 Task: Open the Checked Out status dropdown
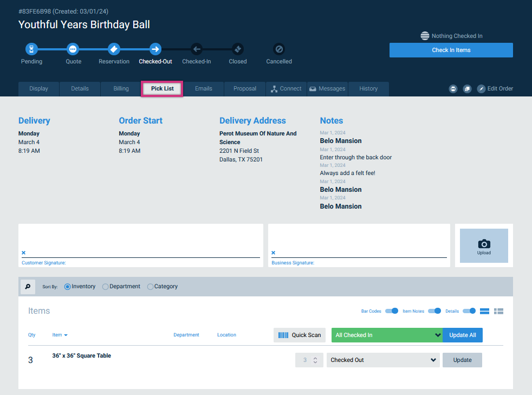pos(383,360)
